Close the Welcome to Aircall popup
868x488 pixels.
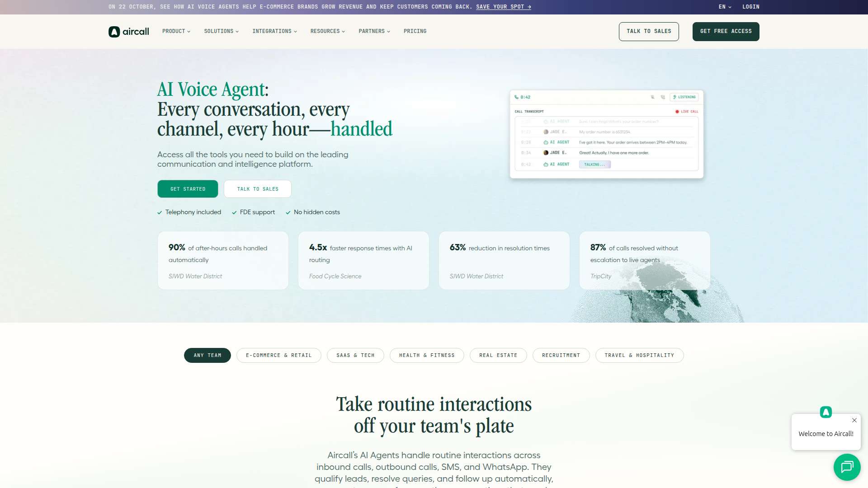(x=854, y=420)
